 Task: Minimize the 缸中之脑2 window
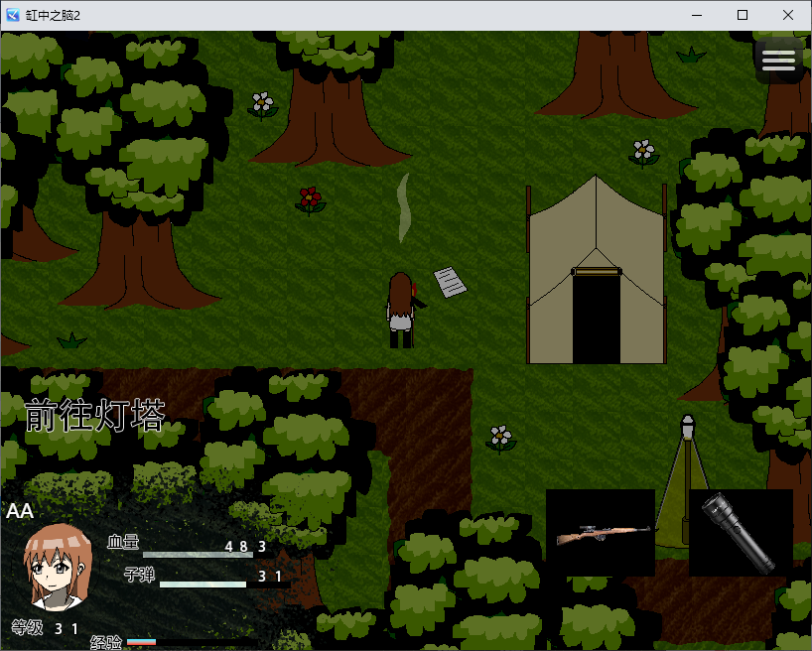point(697,15)
